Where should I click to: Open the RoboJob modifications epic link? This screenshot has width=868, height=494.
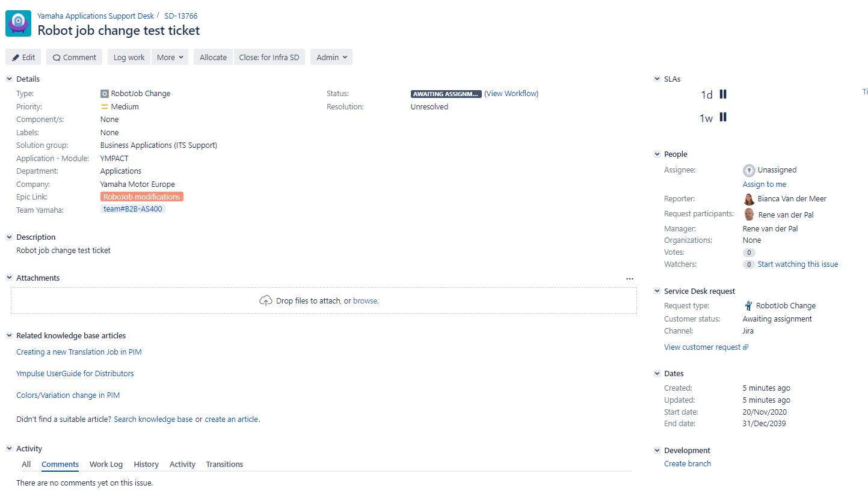(x=142, y=197)
